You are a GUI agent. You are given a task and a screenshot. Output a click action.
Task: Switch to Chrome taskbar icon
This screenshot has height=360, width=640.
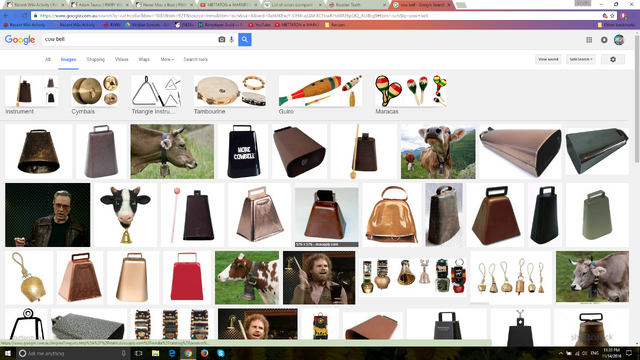coord(188,353)
